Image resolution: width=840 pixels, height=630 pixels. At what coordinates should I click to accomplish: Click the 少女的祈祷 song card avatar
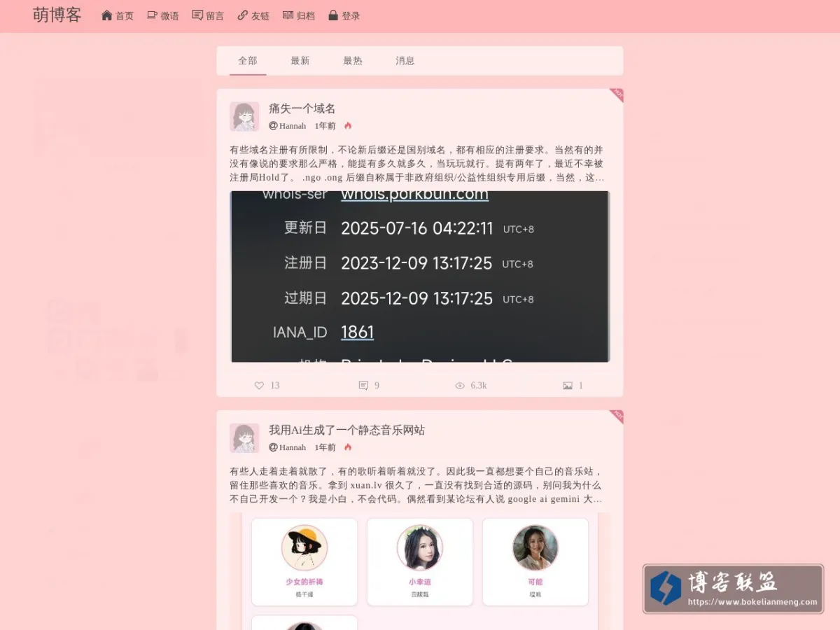tap(304, 548)
